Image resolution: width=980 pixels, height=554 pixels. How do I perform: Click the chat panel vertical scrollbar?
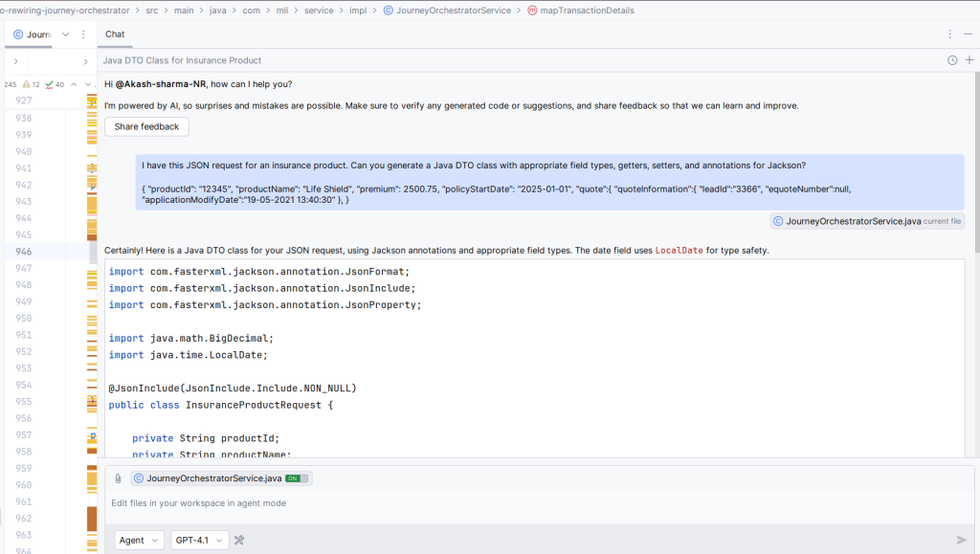(977, 163)
